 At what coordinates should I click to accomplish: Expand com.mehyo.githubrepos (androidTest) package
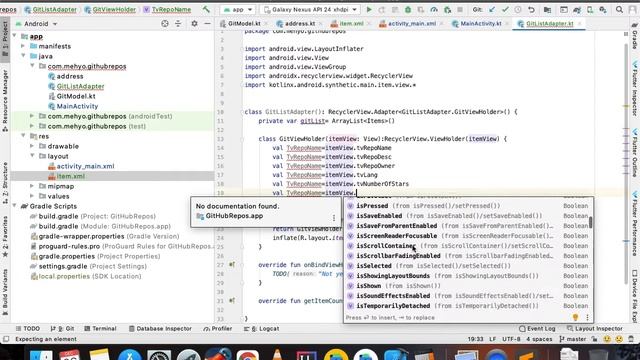[32, 116]
